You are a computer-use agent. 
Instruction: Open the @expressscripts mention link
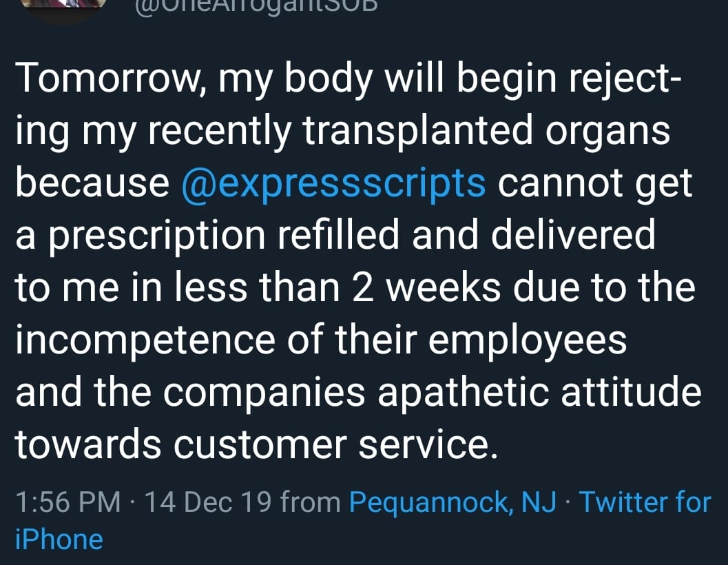pyautogui.click(x=333, y=184)
